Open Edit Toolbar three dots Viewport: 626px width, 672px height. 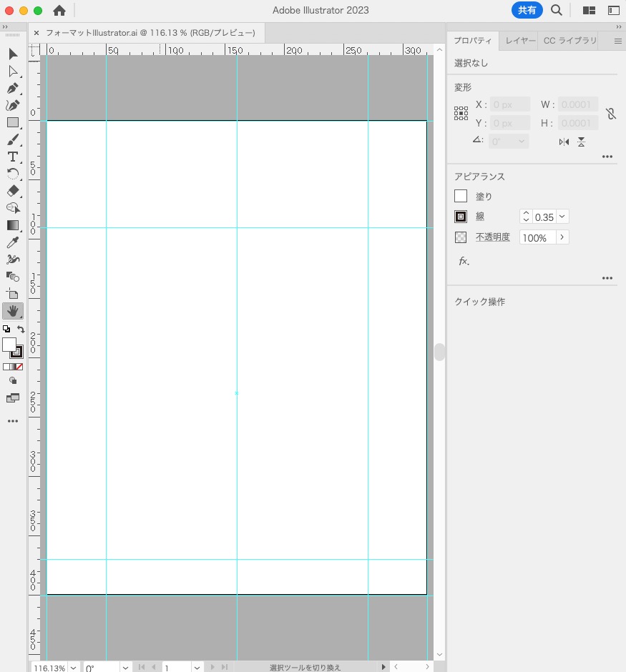click(13, 421)
